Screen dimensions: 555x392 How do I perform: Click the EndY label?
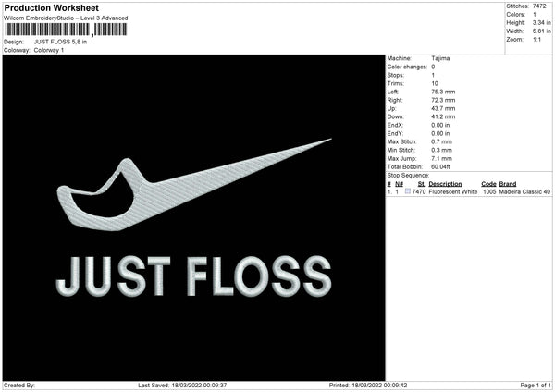pyautogui.click(x=395, y=134)
